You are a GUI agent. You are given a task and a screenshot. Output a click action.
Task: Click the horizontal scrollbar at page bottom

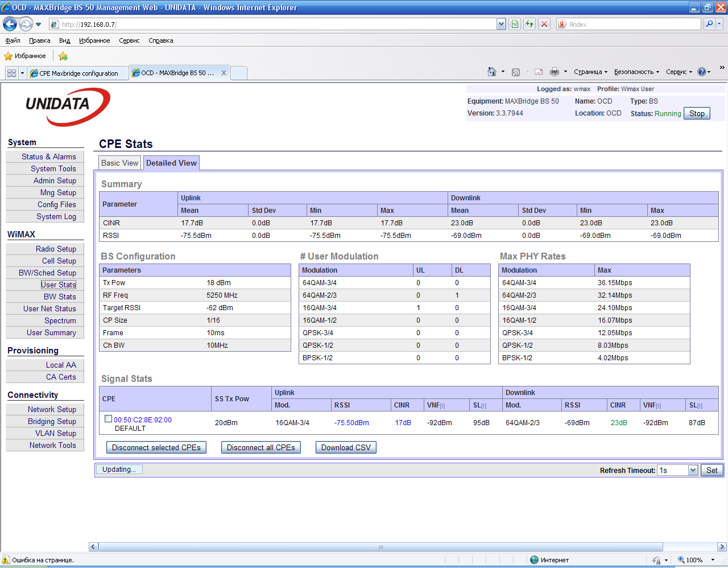pos(380,547)
